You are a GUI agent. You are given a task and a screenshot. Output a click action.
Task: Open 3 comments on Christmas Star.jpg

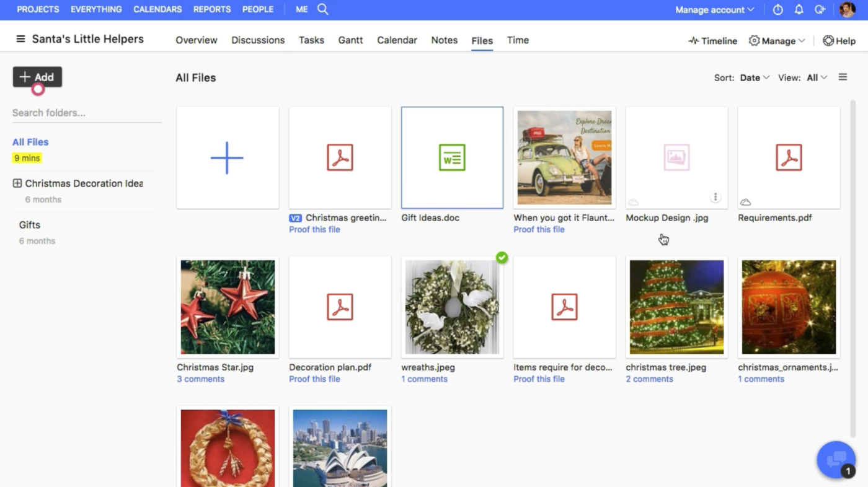pyautogui.click(x=200, y=379)
